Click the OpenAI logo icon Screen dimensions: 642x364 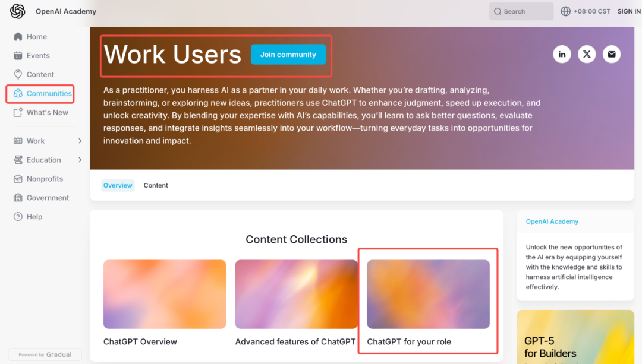17,11
